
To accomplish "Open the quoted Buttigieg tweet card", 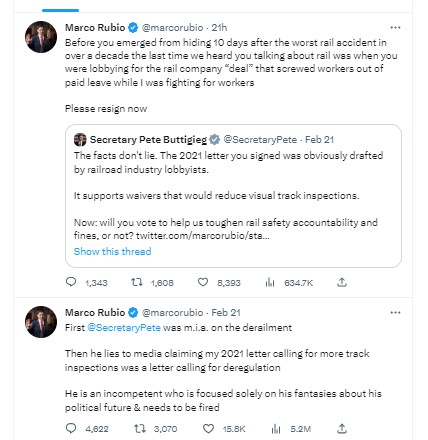I will [x=233, y=196].
